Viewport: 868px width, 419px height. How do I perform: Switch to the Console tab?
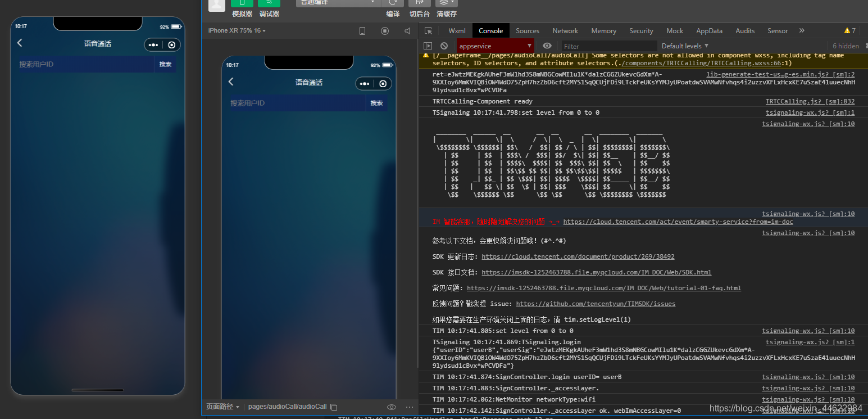pos(491,31)
